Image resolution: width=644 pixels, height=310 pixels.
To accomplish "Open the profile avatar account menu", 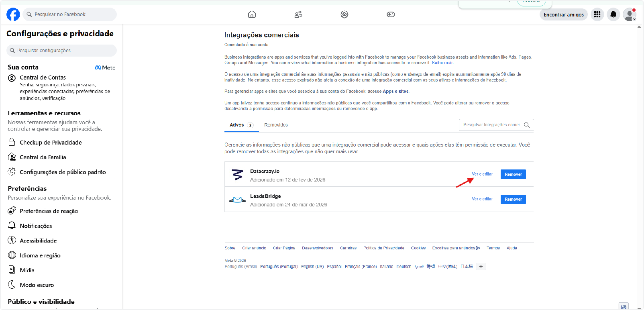I will pos(630,14).
